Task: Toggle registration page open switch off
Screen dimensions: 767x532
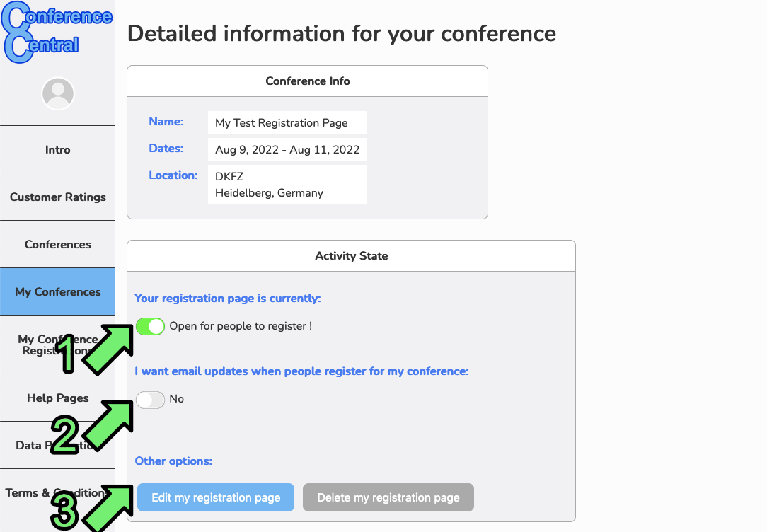Action: (150, 326)
